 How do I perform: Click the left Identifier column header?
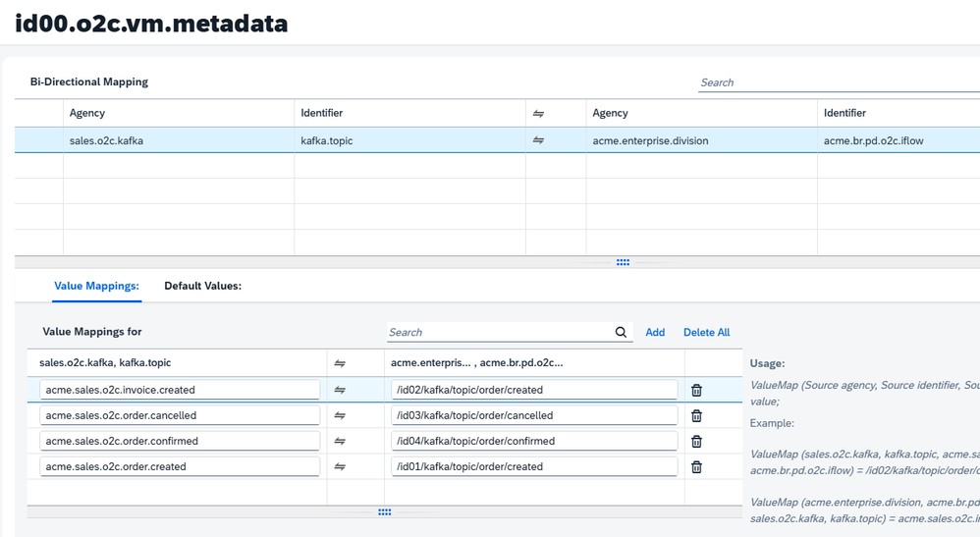(409, 113)
